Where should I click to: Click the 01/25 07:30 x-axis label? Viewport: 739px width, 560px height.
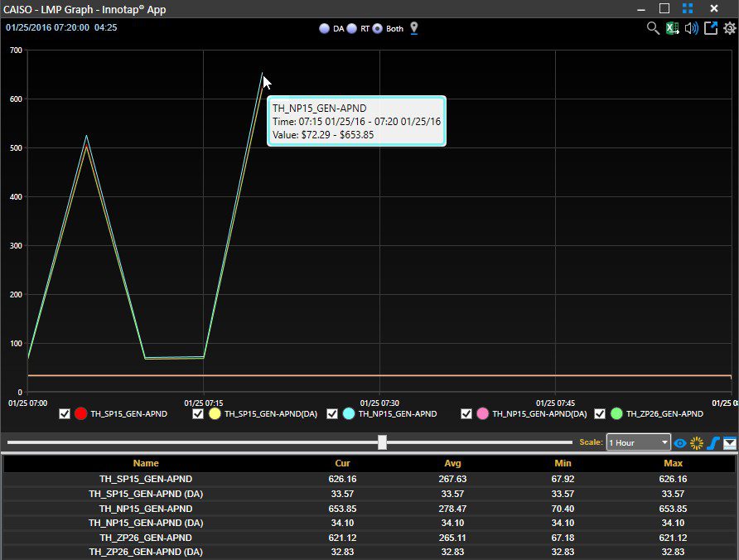click(379, 403)
